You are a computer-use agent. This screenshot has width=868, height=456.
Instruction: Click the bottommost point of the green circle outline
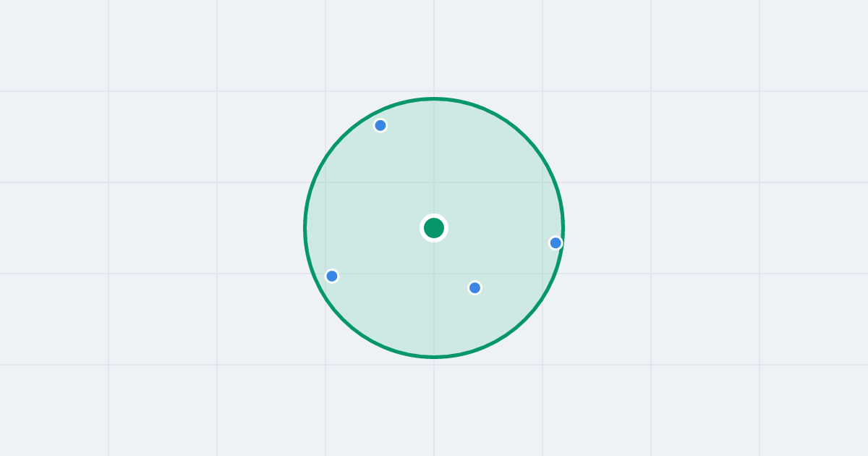434,357
